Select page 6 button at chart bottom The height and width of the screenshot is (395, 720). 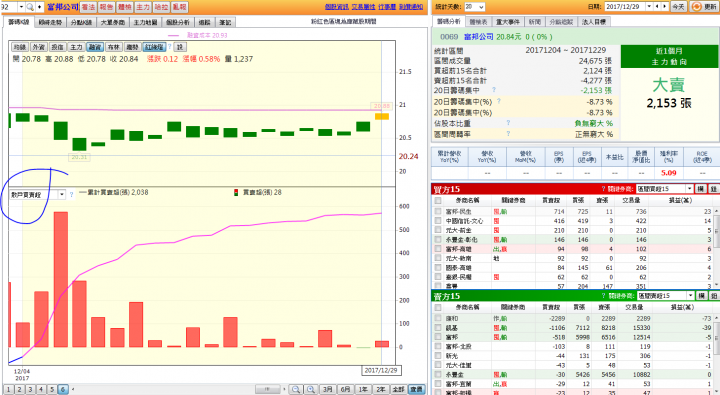[x=62, y=389]
